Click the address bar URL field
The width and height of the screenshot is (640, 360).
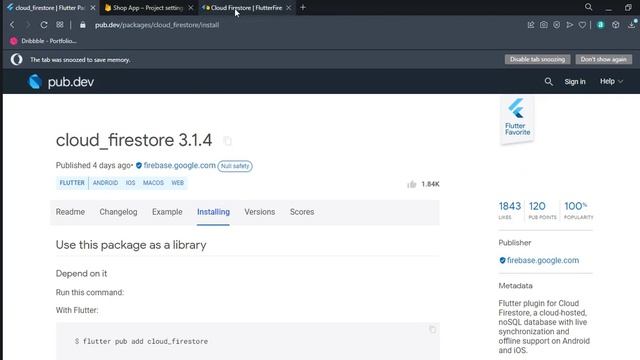click(x=157, y=25)
